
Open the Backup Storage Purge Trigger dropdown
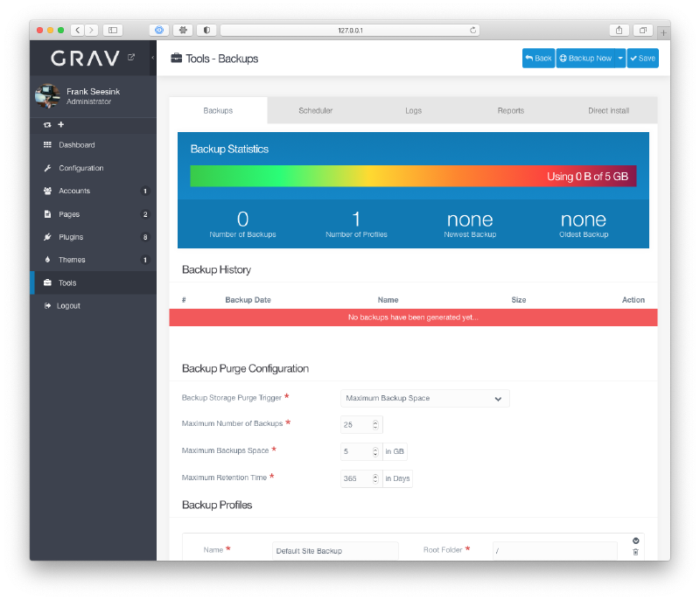pos(424,398)
